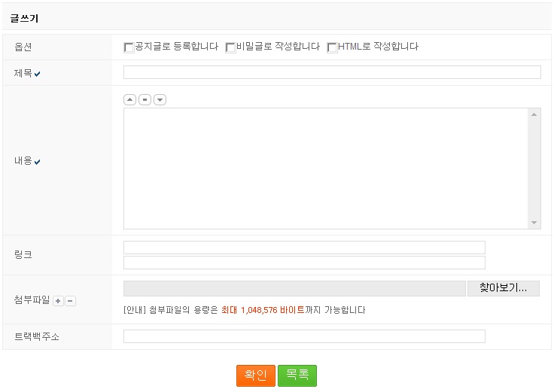This screenshot has height=392, width=554.
Task: Click the 트랙백주소 input field
Action: [304, 336]
